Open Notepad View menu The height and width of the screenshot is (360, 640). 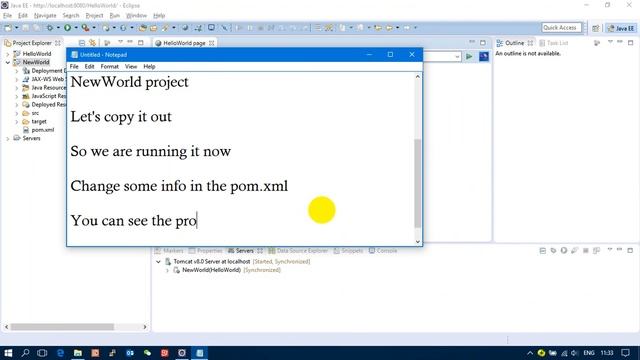(131, 67)
